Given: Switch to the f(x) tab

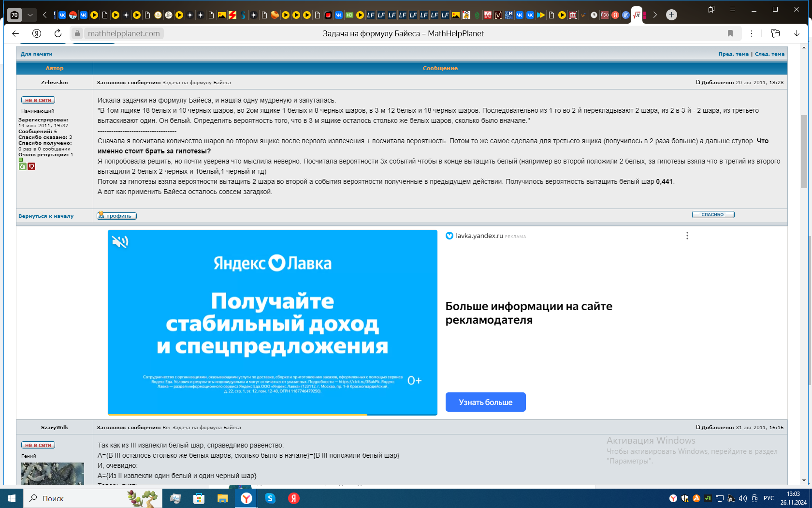Looking at the screenshot, I should [x=605, y=15].
